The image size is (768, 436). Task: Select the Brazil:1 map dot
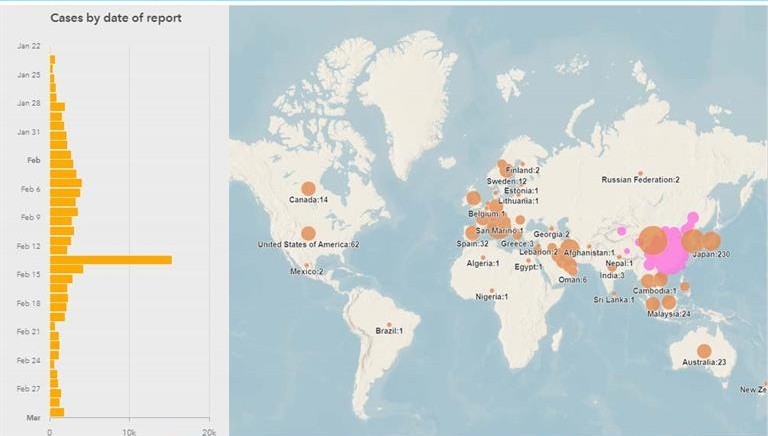click(x=389, y=325)
